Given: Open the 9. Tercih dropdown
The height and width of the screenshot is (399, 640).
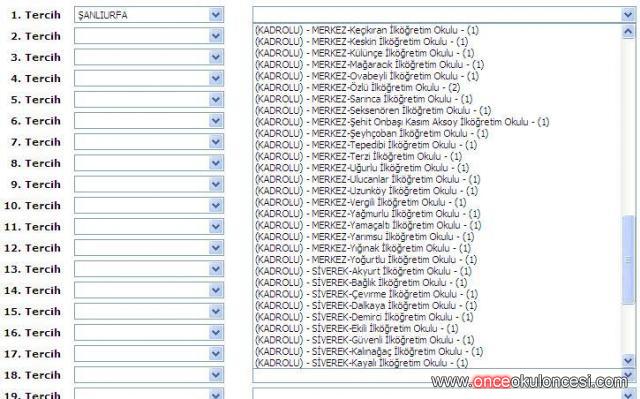Looking at the screenshot, I should point(149,184).
